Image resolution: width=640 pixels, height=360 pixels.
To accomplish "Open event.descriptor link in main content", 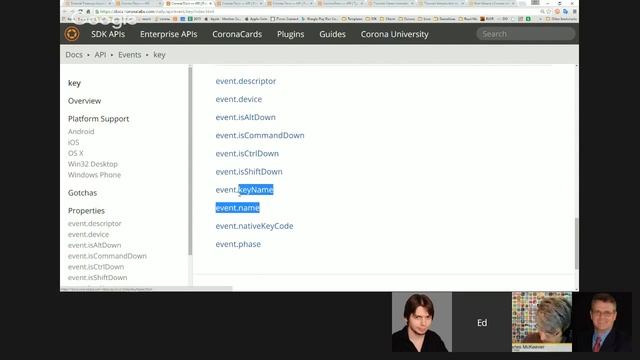I will pos(246,81).
